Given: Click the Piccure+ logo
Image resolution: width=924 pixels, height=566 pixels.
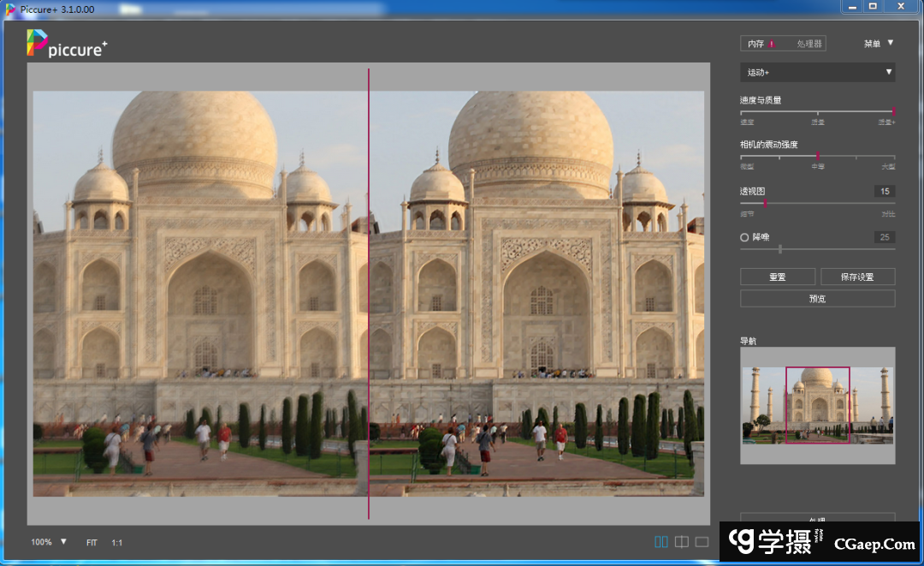Looking at the screenshot, I should point(67,45).
